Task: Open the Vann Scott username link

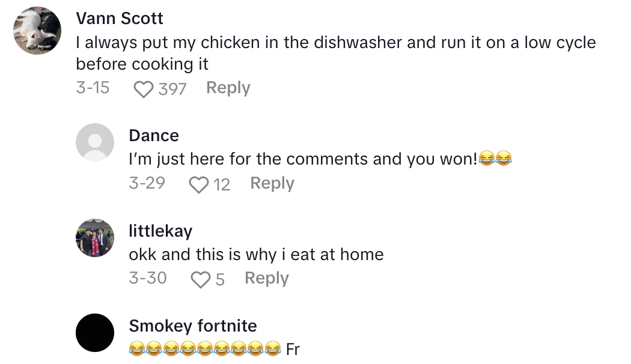Action: point(120,19)
